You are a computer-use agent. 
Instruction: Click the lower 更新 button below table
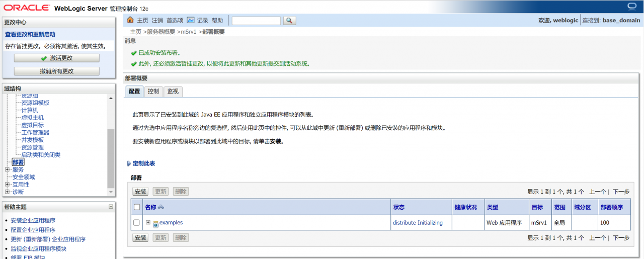160,238
